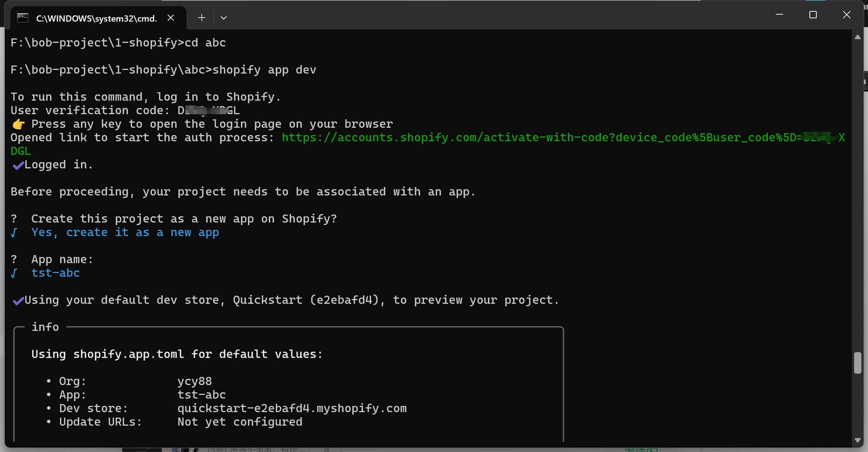Click the blue tst-abc app name answer
Viewport: 868px width, 452px height.
(x=55, y=273)
